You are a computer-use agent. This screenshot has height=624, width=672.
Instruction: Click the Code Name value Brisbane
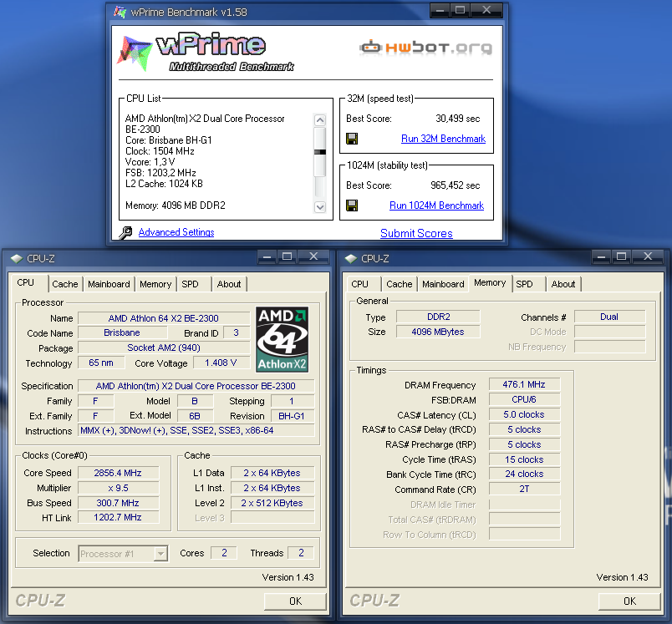coord(122,332)
